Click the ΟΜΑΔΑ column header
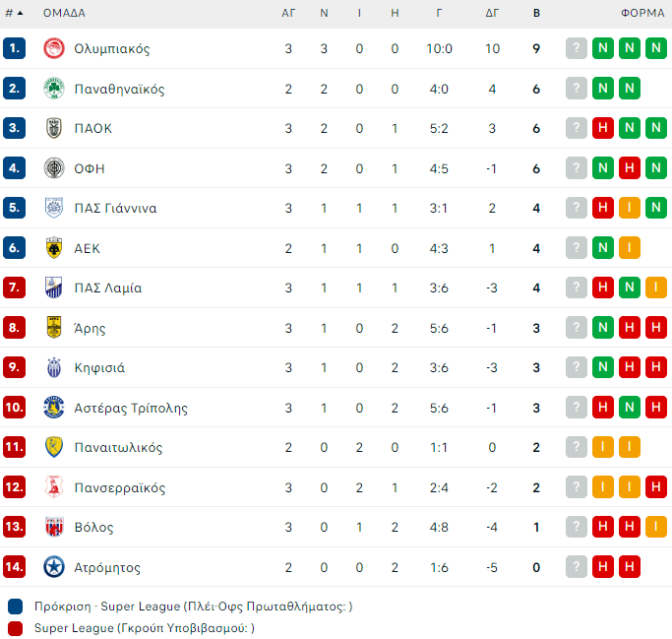 pos(64,13)
